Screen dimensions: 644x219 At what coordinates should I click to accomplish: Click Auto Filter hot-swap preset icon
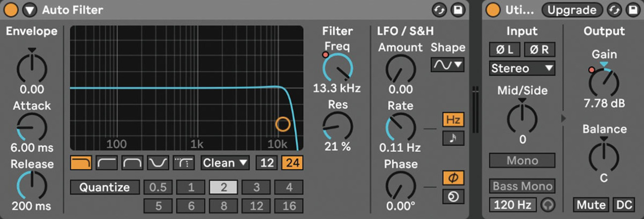pos(438,10)
